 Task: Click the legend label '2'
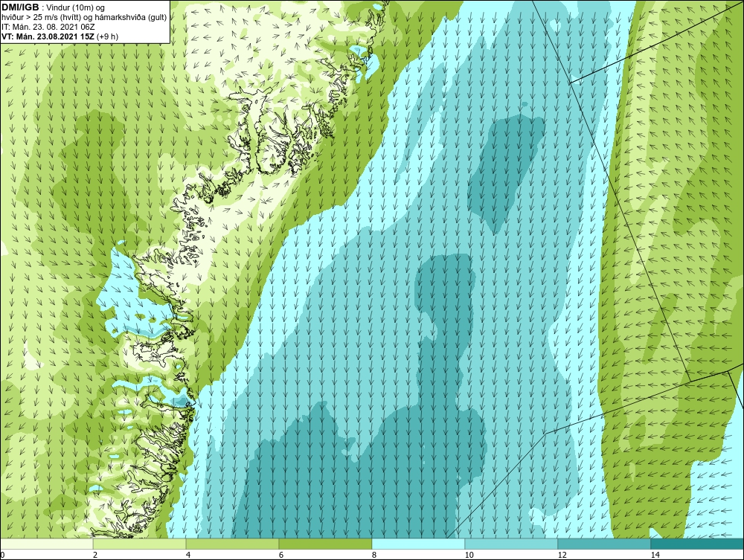coord(95,555)
